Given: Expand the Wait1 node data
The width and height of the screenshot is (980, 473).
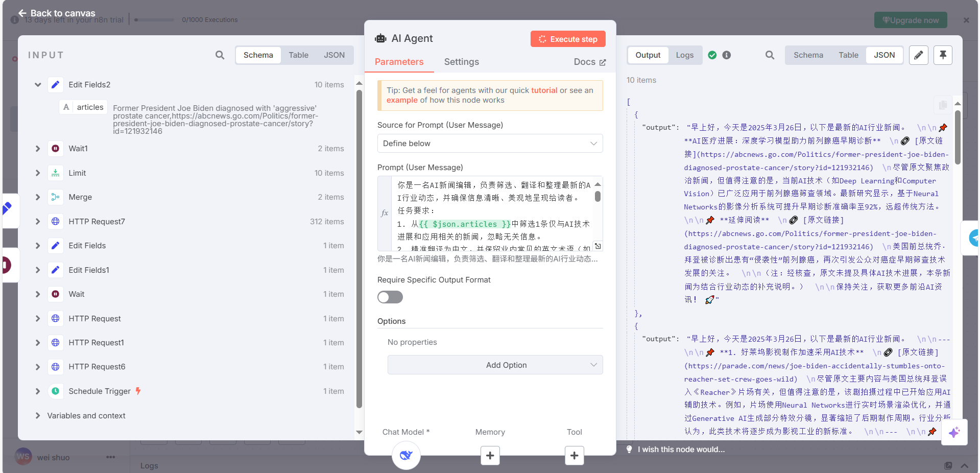Looking at the screenshot, I should (38, 149).
